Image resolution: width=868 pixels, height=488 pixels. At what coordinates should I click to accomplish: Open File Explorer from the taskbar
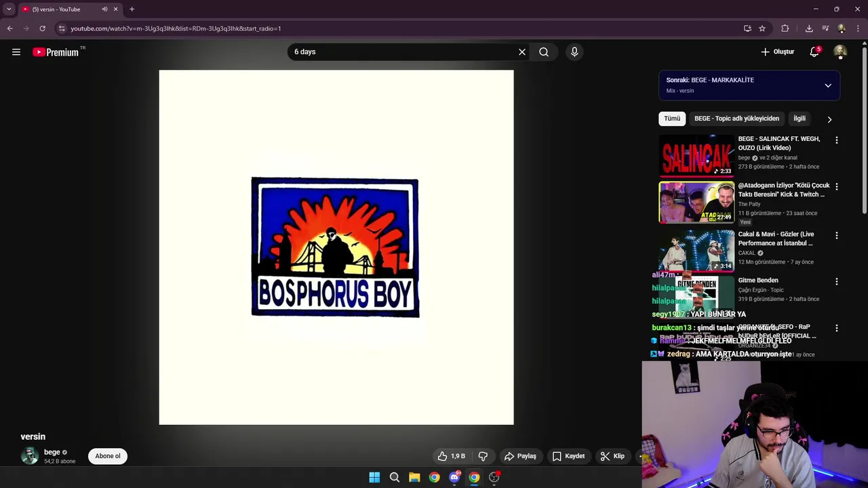click(x=414, y=477)
